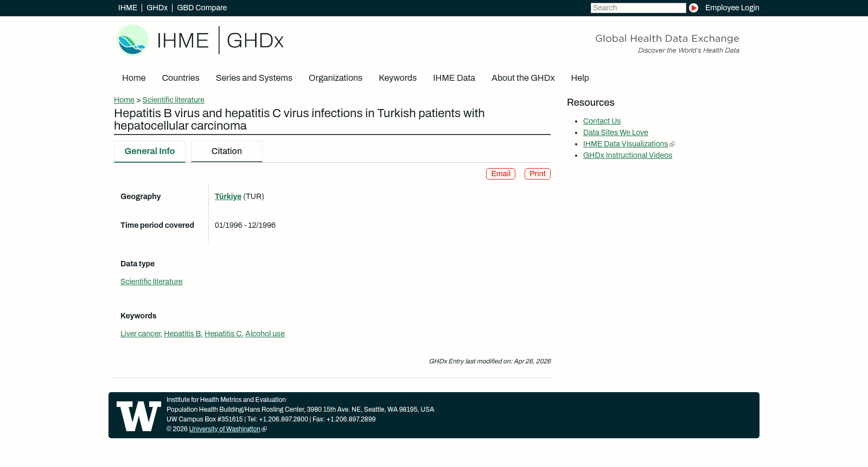Click the University of Washington W logo
The image size is (868, 467).
pyautogui.click(x=139, y=416)
